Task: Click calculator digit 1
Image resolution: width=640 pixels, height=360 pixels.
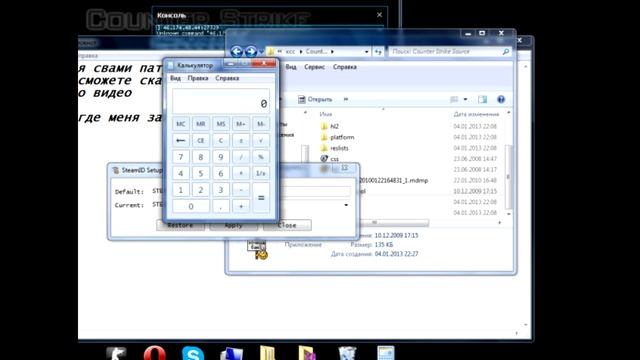Action: [181, 190]
